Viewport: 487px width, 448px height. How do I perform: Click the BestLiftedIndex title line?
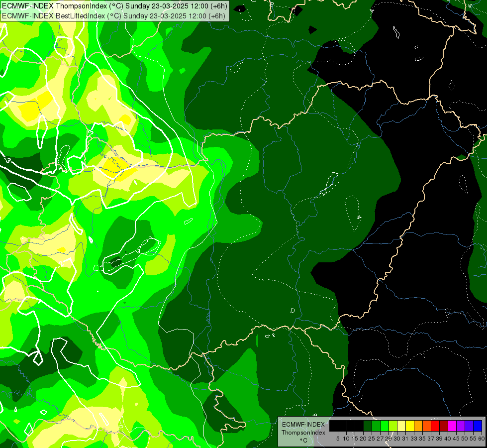pos(114,16)
